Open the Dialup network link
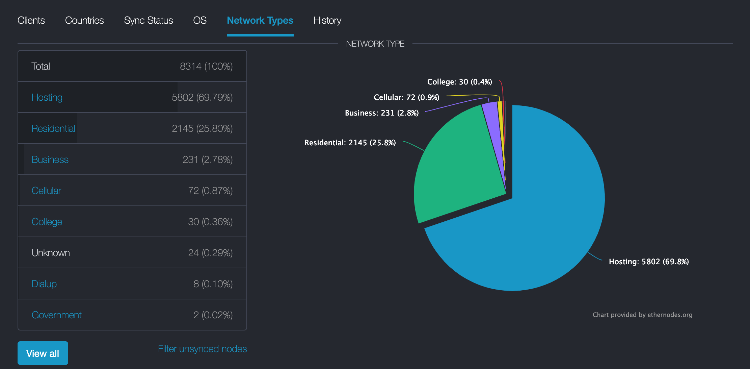Viewport: 750px width, 369px height. (x=44, y=284)
